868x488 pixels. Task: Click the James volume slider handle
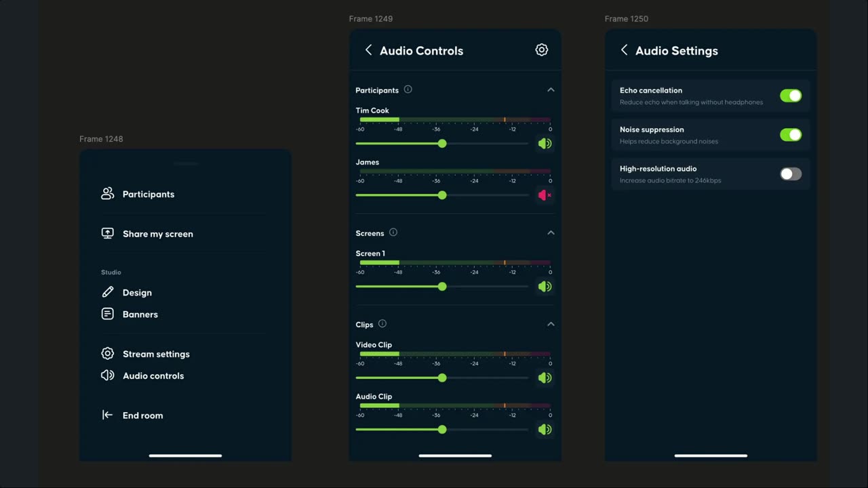tap(442, 195)
